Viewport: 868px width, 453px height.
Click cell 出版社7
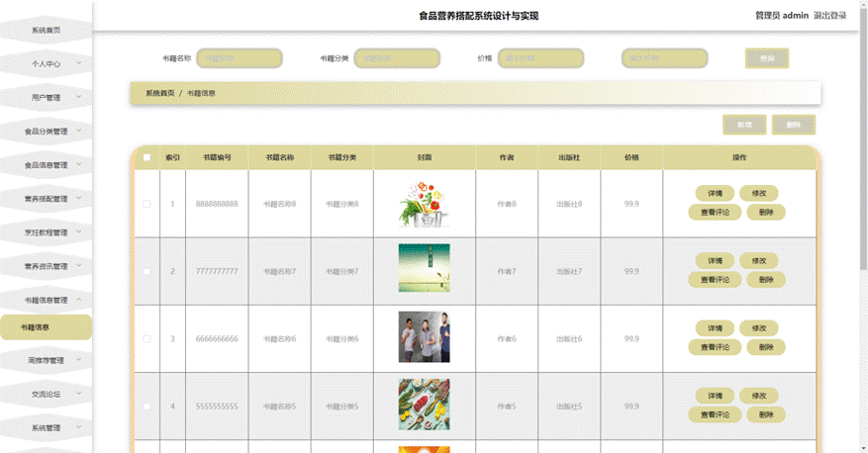click(569, 272)
